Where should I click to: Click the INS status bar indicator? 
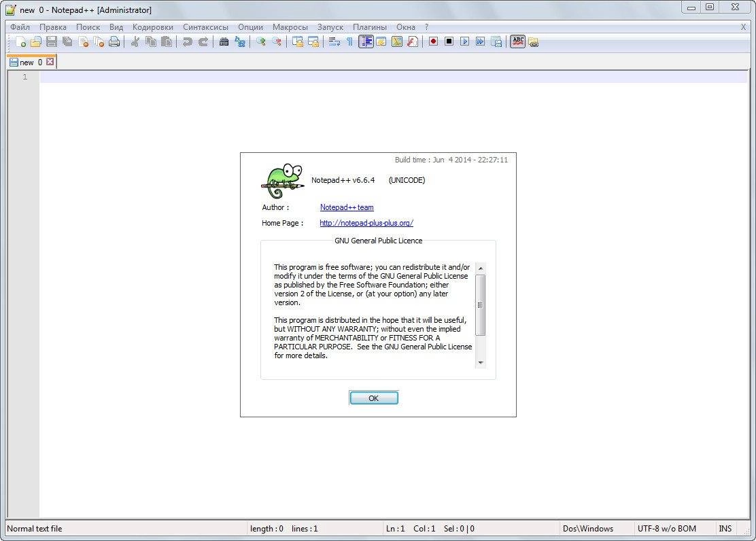725,529
